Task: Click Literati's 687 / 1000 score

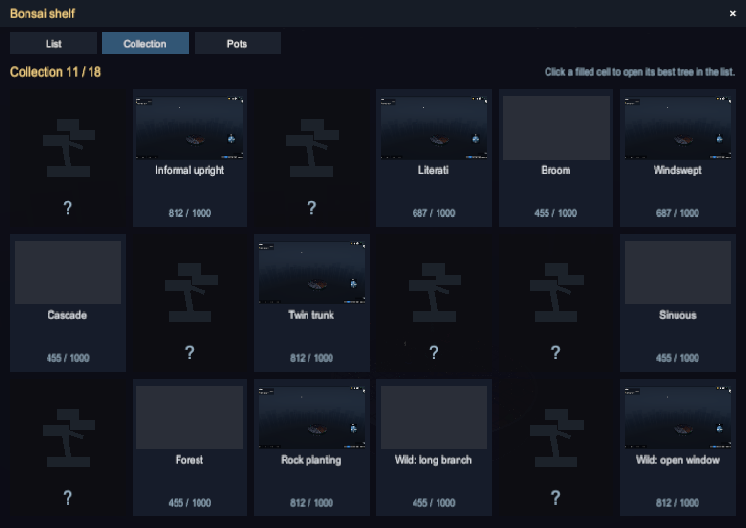Action: tap(433, 213)
